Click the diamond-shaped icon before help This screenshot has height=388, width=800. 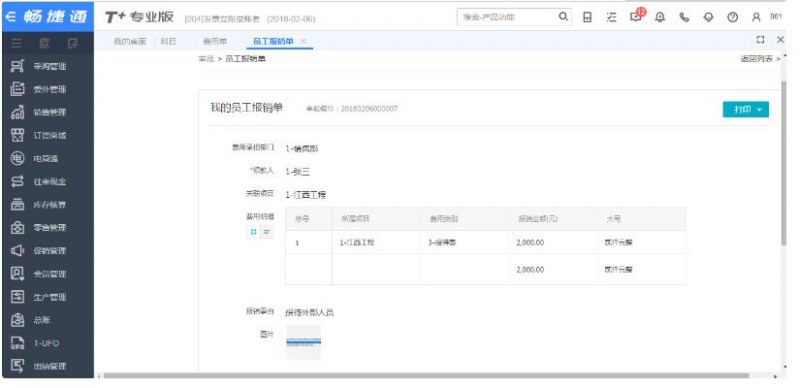click(708, 17)
